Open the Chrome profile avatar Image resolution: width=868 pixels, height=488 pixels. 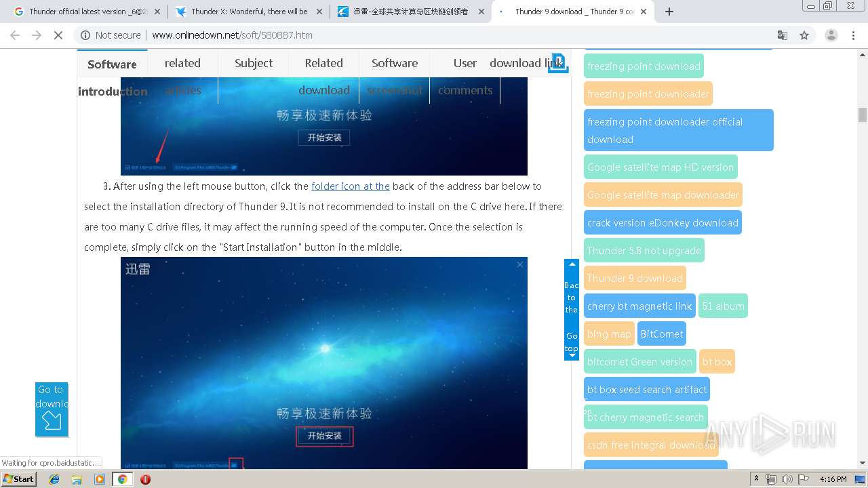pos(831,35)
